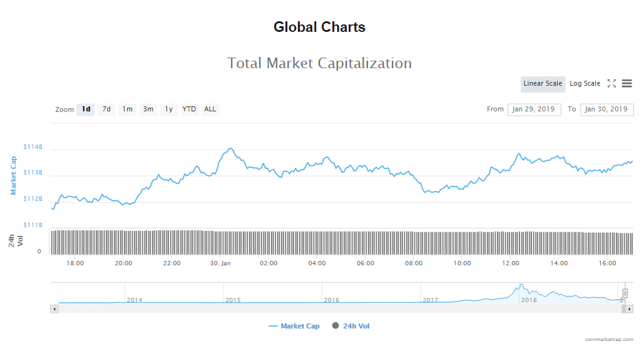Select YTD zoom range

[x=189, y=109]
